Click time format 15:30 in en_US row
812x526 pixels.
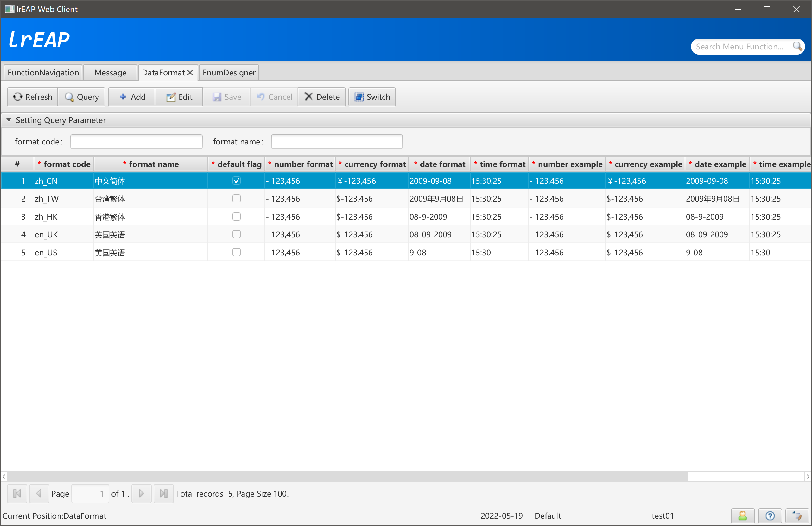click(x=499, y=253)
